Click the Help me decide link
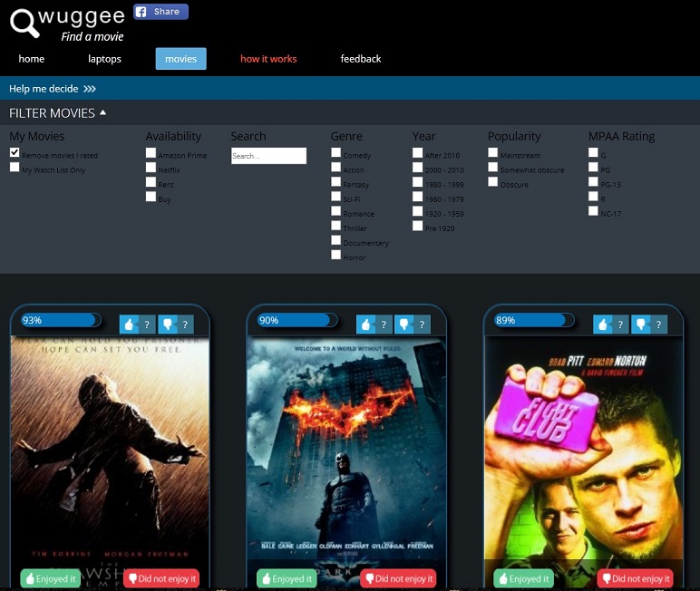This screenshot has height=591, width=700. click(53, 89)
